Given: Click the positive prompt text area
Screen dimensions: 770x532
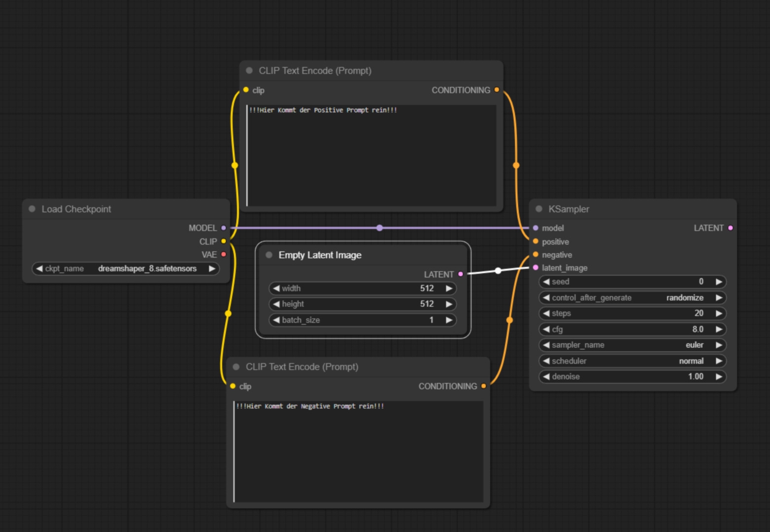Looking at the screenshot, I should [372, 155].
